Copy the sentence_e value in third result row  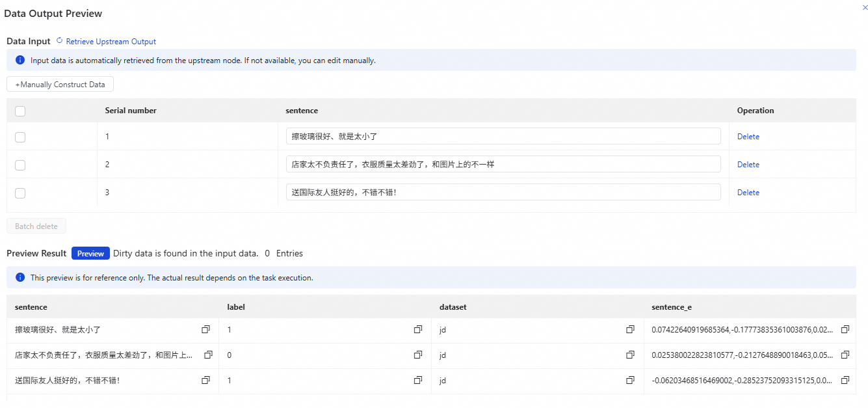845,380
